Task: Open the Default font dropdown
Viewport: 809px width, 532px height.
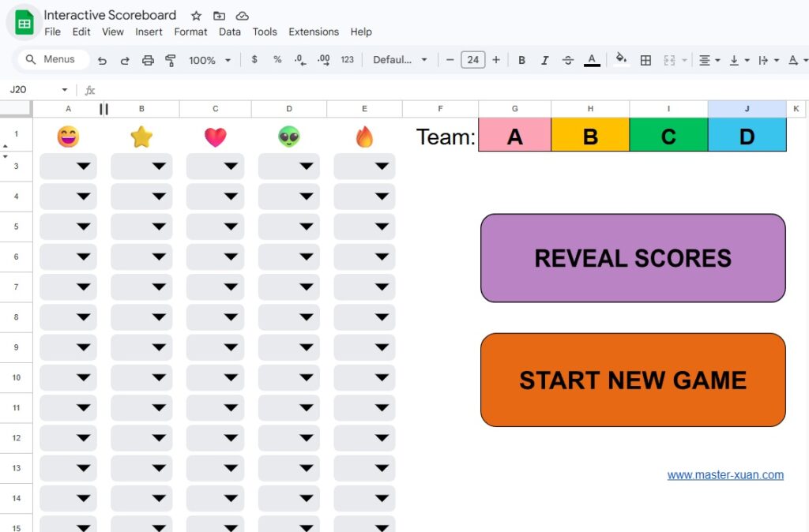Action: coord(400,60)
